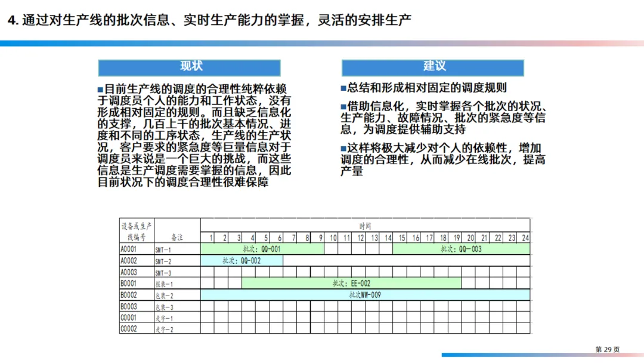Click the '设备或生产线编号' table header cell

pyautogui.click(x=137, y=231)
